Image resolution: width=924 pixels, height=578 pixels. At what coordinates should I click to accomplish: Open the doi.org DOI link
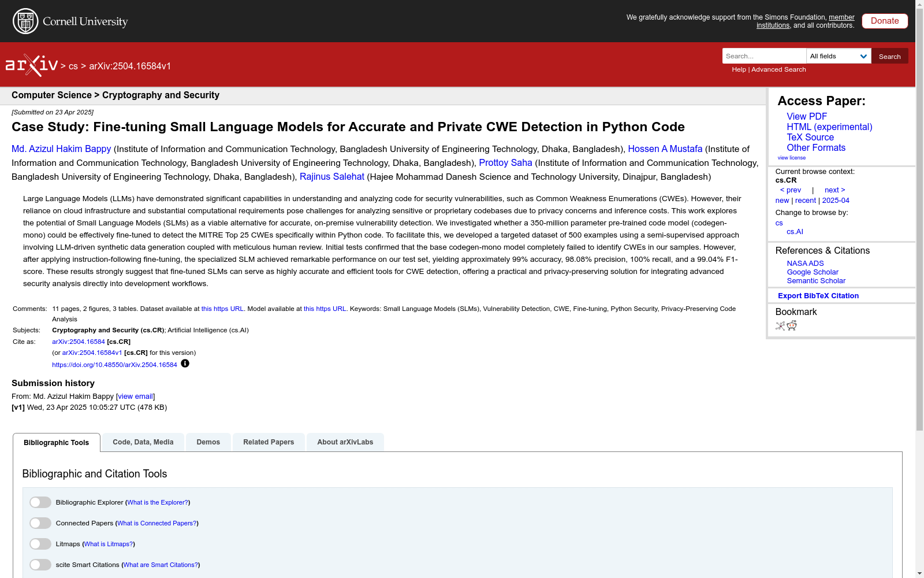tap(114, 365)
